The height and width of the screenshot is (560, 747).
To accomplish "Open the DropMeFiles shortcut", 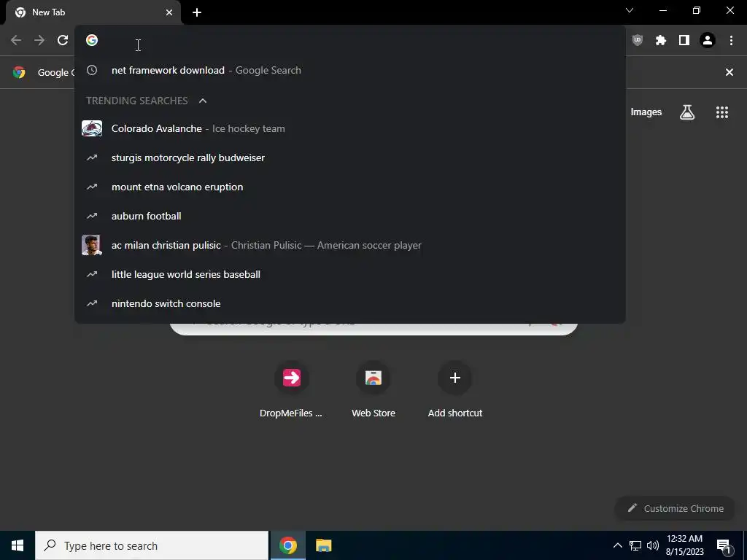I will point(291,390).
